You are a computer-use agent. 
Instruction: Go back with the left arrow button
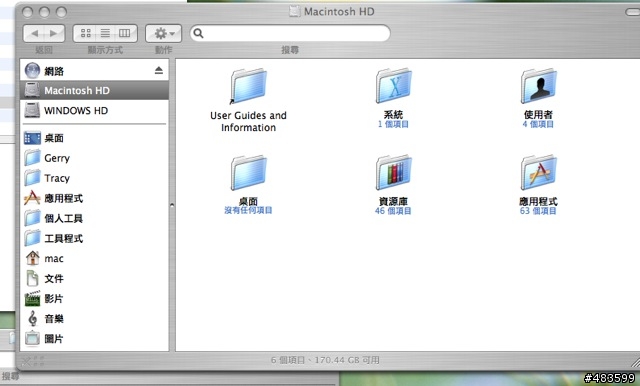point(34,33)
